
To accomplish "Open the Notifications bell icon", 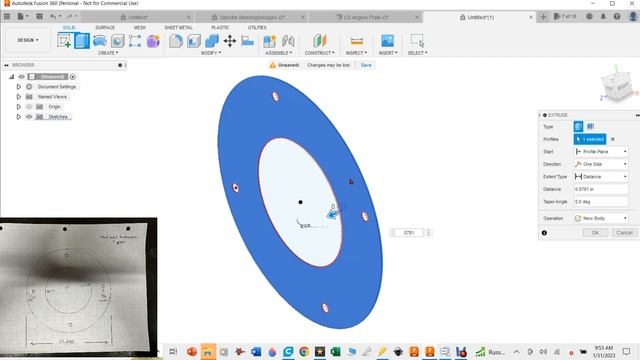I will 603,16.
